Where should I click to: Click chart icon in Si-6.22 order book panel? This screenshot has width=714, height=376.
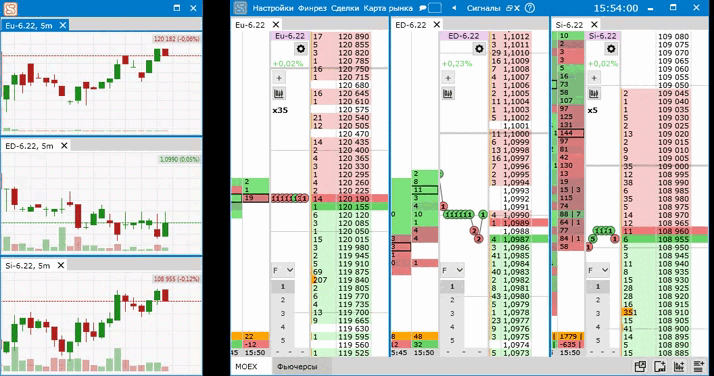tap(594, 94)
